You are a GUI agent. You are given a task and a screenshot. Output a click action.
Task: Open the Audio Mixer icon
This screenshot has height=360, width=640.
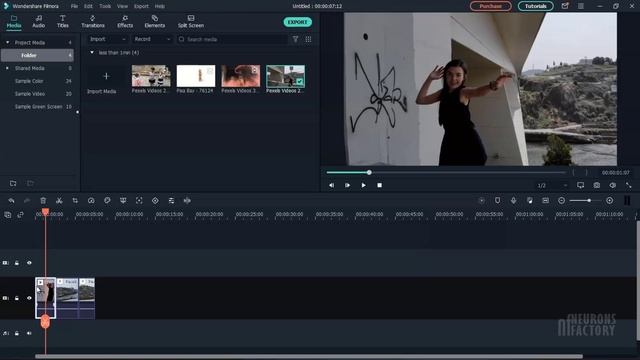click(x=529, y=200)
